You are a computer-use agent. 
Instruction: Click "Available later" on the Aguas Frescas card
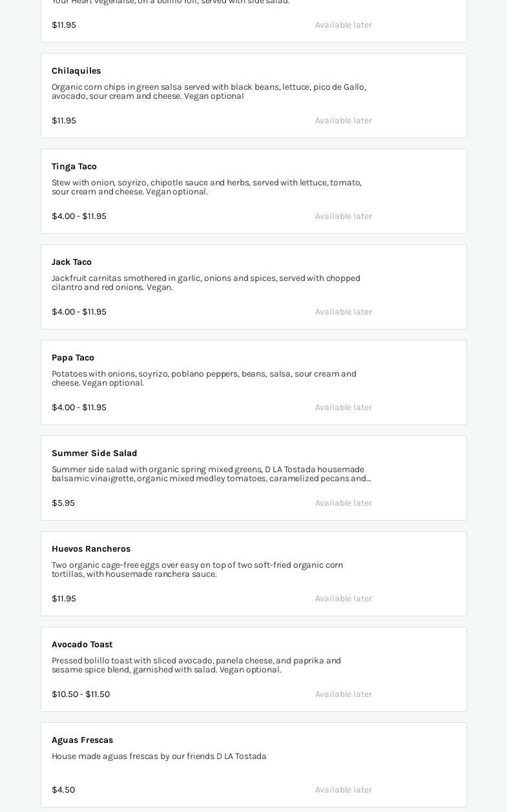click(344, 790)
